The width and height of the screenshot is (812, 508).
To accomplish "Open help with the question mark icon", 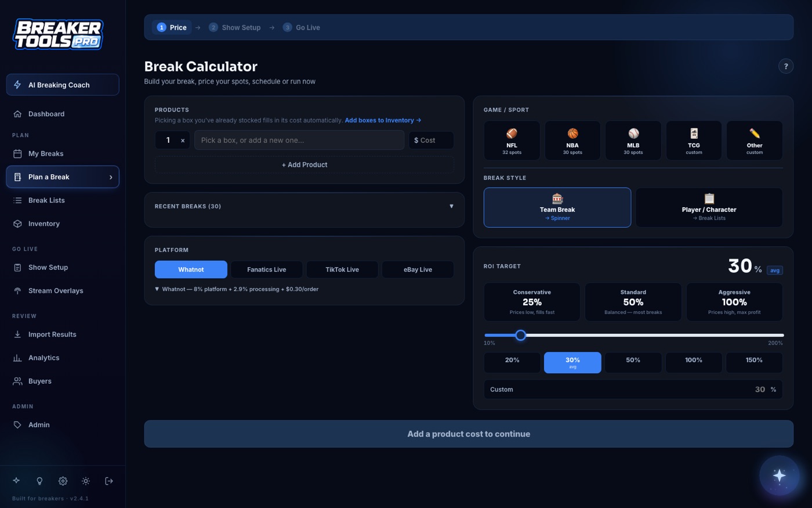I will tap(786, 66).
